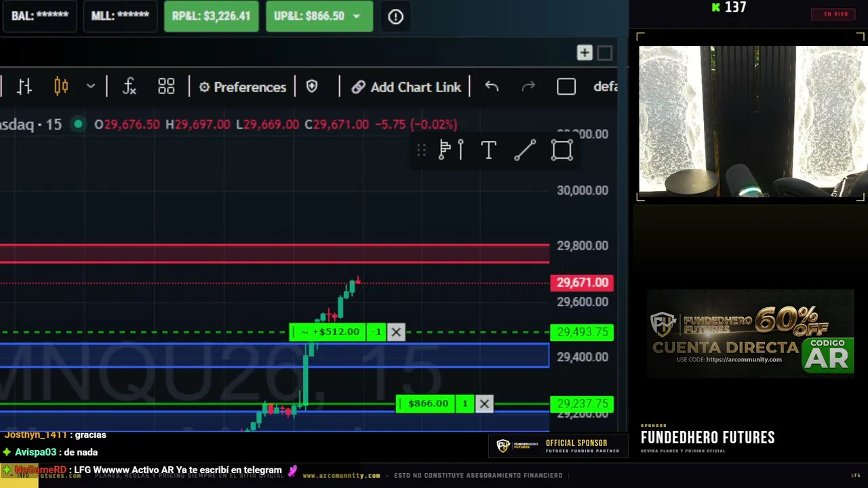Click the open price O29,676.50 value

click(x=127, y=125)
